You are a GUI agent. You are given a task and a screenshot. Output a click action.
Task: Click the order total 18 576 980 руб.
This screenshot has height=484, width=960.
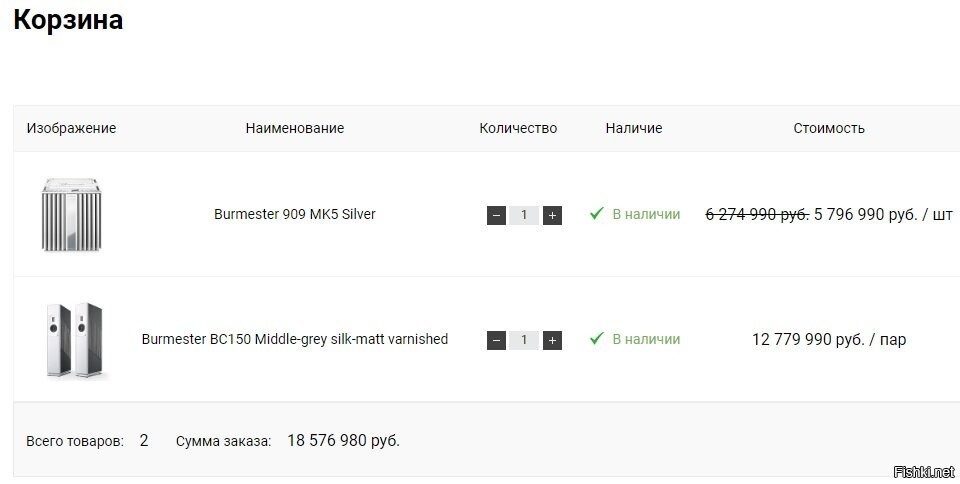343,440
